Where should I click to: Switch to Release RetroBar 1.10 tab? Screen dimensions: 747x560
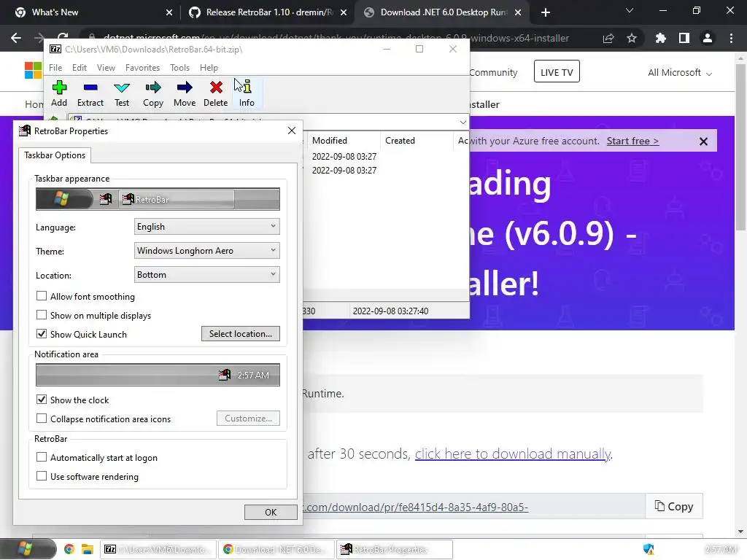[268, 12]
